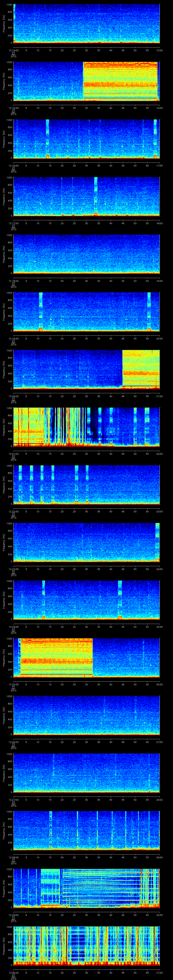Viewport: 173px width, 980px height.
Task: Click the 12:18:00 time axis label
Action: 14,281
